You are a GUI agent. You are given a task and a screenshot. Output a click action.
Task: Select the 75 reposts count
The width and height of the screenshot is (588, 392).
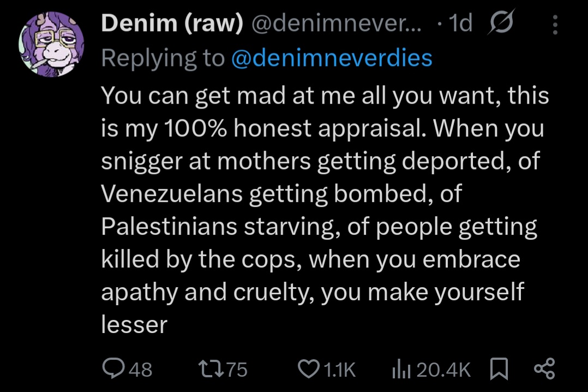pyautogui.click(x=237, y=370)
